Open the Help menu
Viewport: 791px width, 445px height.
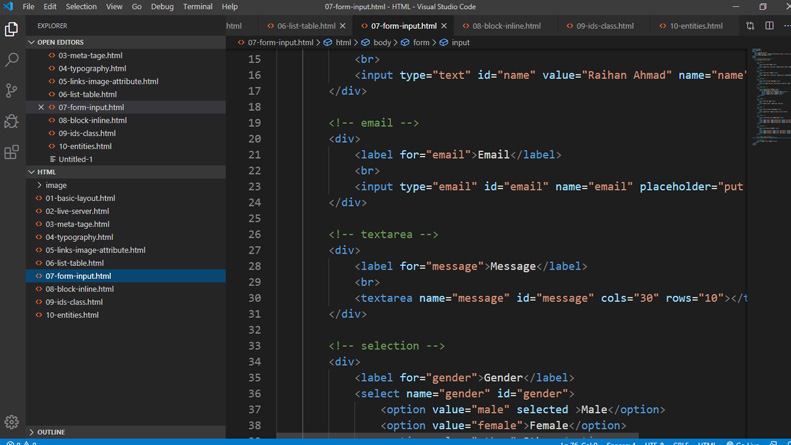230,7
